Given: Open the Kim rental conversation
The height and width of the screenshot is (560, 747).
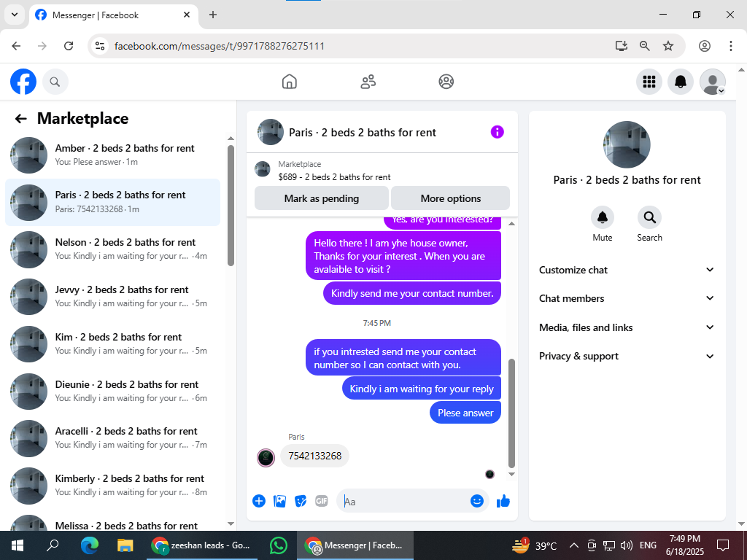Looking at the screenshot, I should (x=113, y=344).
